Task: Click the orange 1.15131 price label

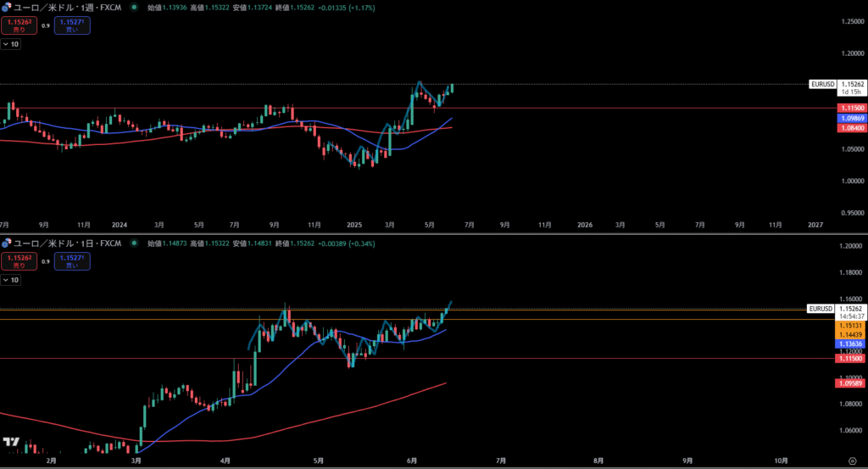Action: click(x=850, y=326)
